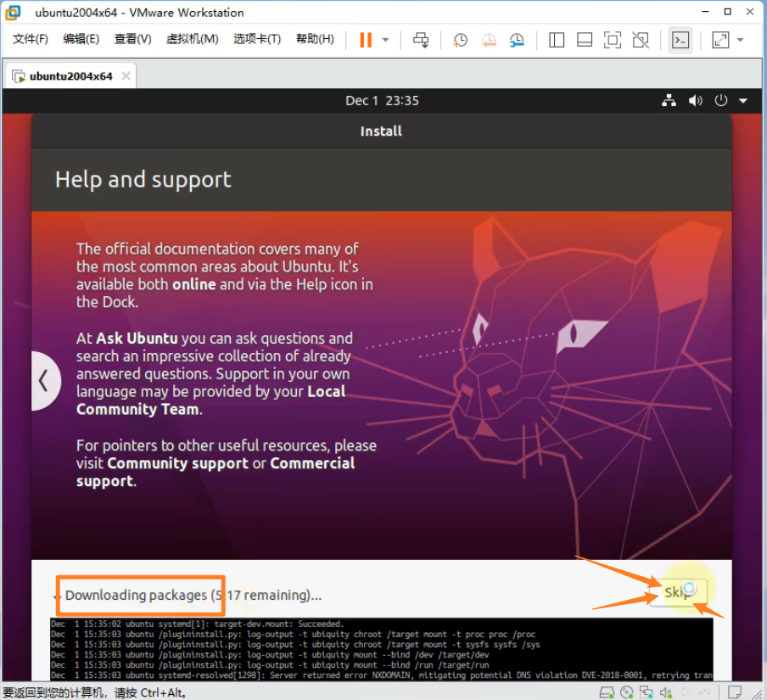
Task: Enter full screen mode icon
Action: (613, 40)
